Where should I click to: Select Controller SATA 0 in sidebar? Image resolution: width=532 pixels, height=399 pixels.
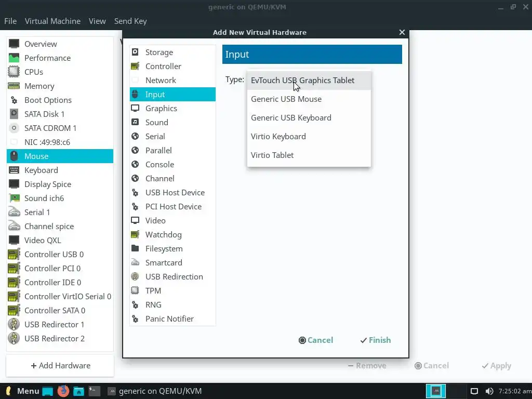(x=60, y=311)
